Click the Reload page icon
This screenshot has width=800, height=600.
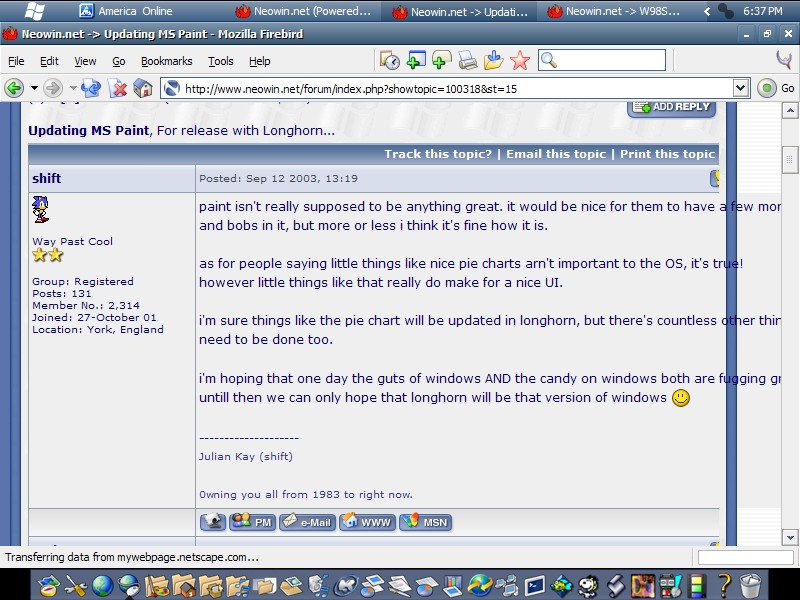90,88
